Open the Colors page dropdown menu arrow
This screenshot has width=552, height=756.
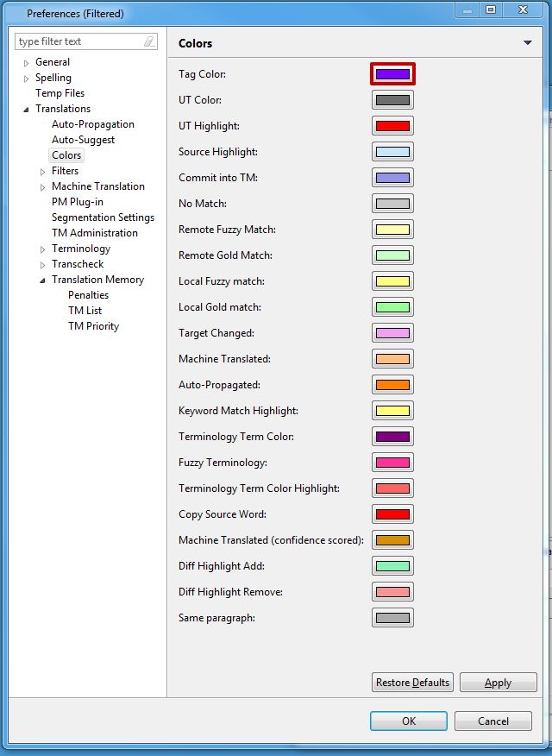coord(528,43)
